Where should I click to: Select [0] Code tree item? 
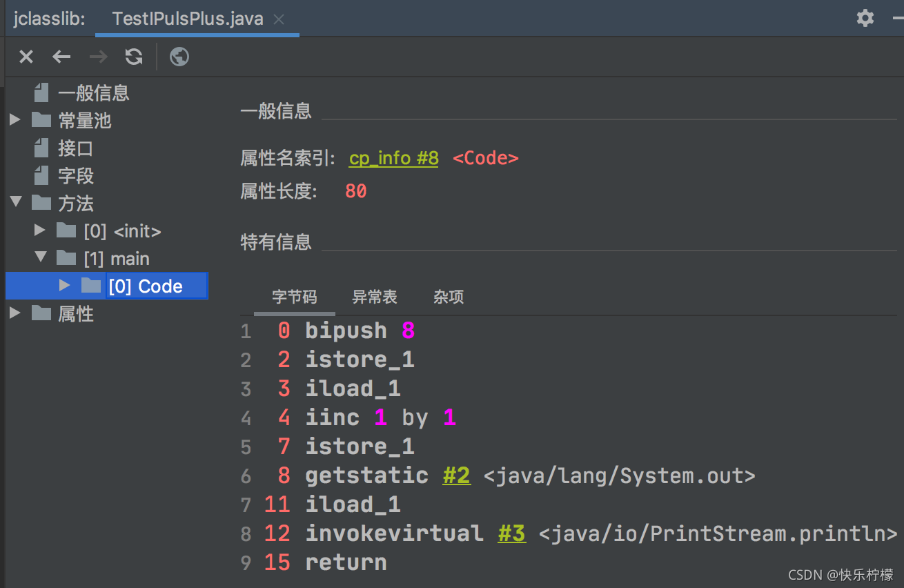(146, 286)
